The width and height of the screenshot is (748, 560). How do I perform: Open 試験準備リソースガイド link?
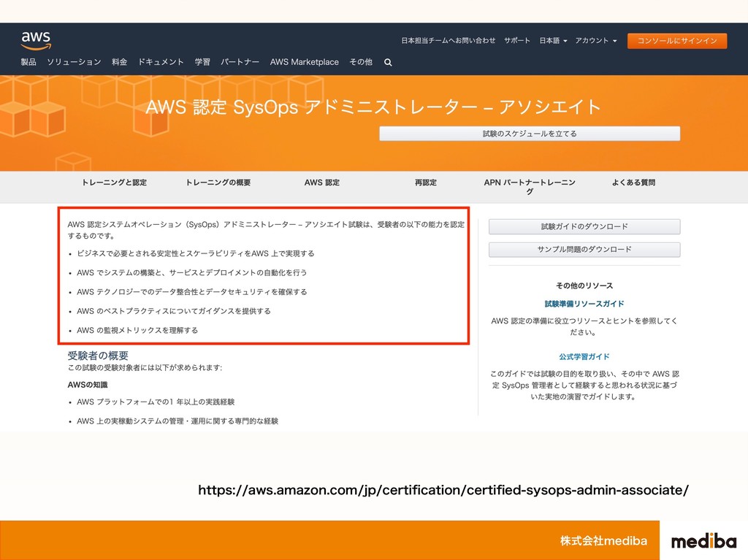[584, 304]
